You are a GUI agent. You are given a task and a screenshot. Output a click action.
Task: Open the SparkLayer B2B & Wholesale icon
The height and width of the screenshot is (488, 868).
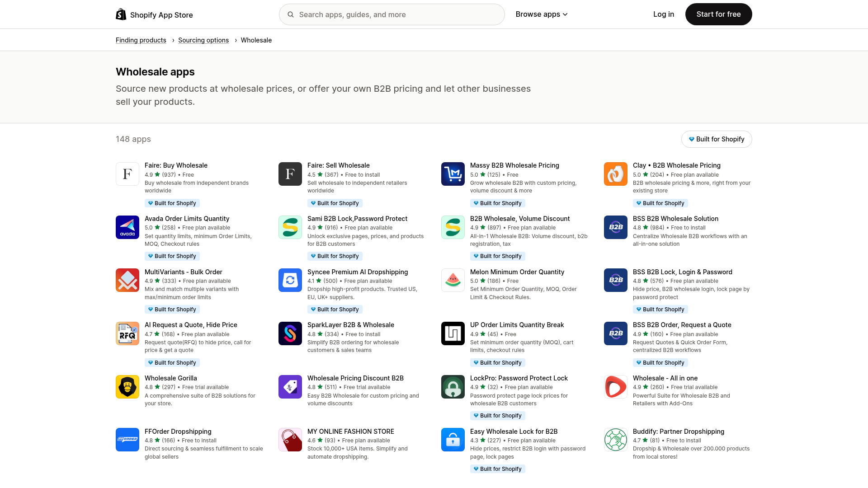coord(290,333)
